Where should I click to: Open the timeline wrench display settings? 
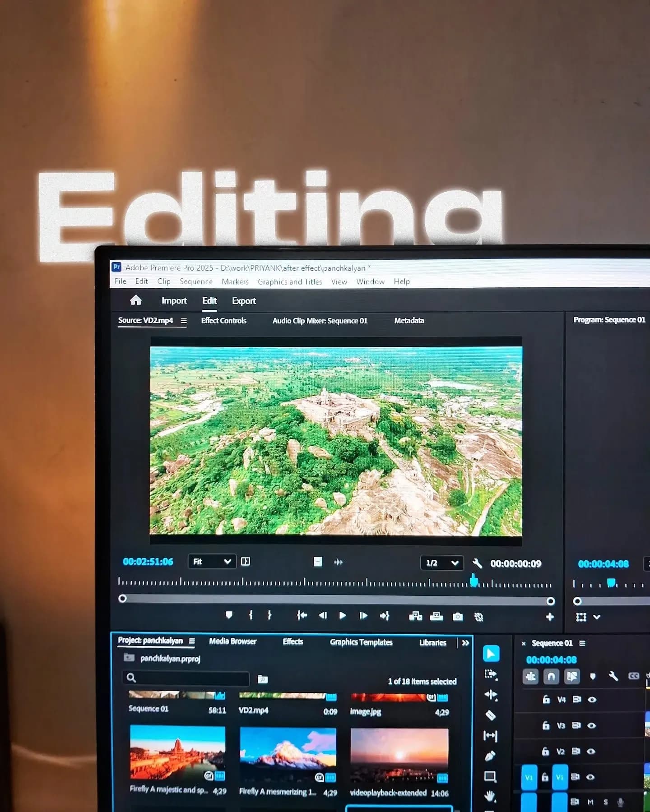click(613, 676)
